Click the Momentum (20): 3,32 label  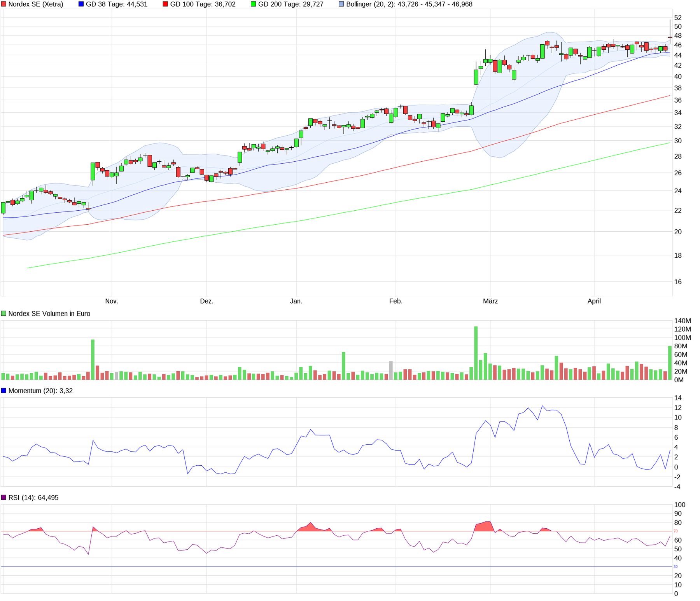point(40,391)
